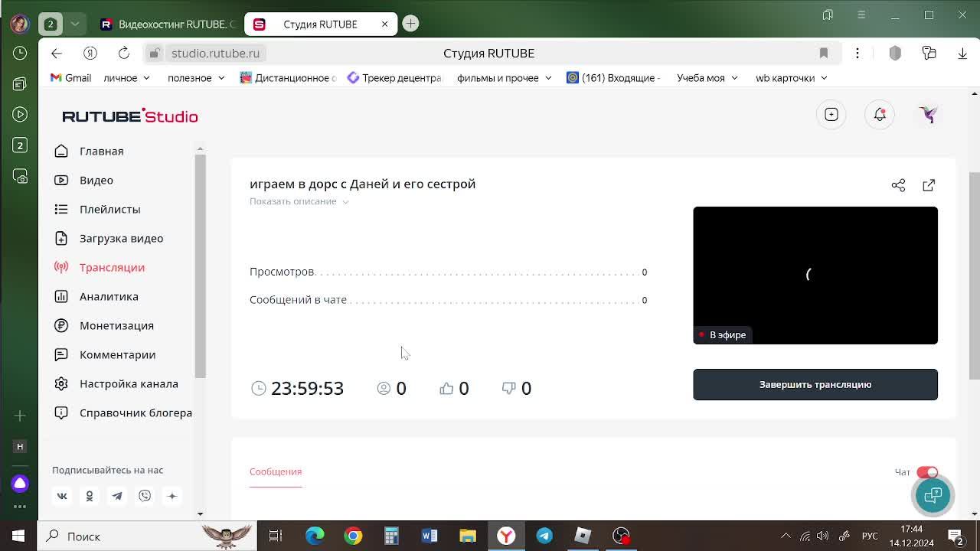Open the user avatar profile menu

pyautogui.click(x=929, y=115)
